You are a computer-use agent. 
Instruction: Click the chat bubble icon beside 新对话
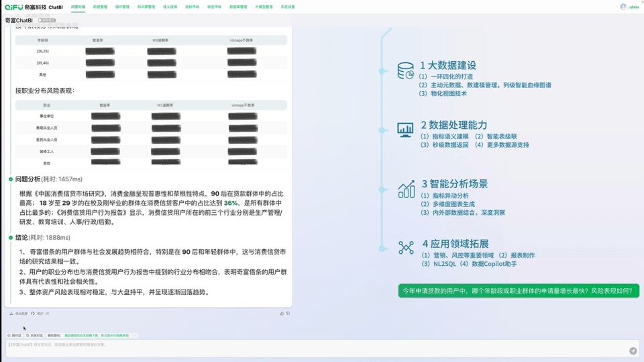(9, 336)
